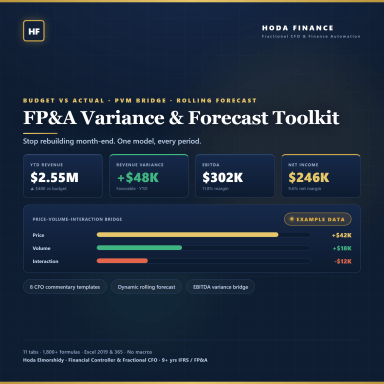This screenshot has width=384, height=384.
Task: Click the red Interaction bar
Action: tap(122, 261)
